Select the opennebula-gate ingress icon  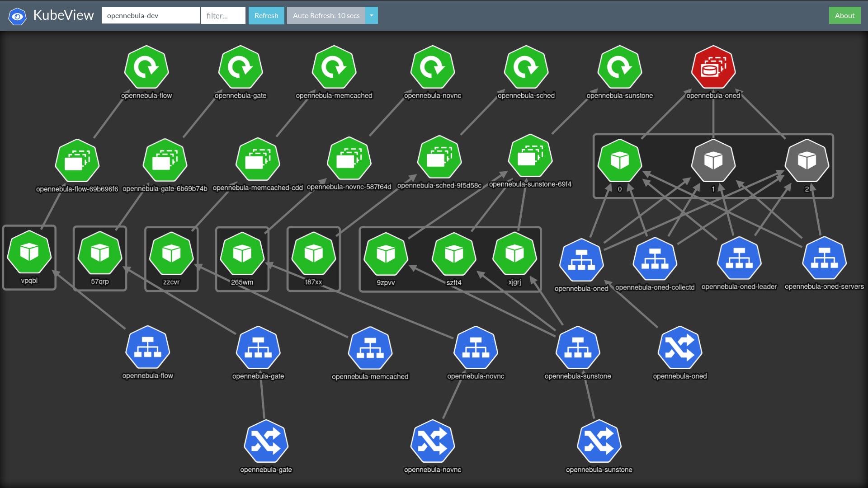point(266,441)
